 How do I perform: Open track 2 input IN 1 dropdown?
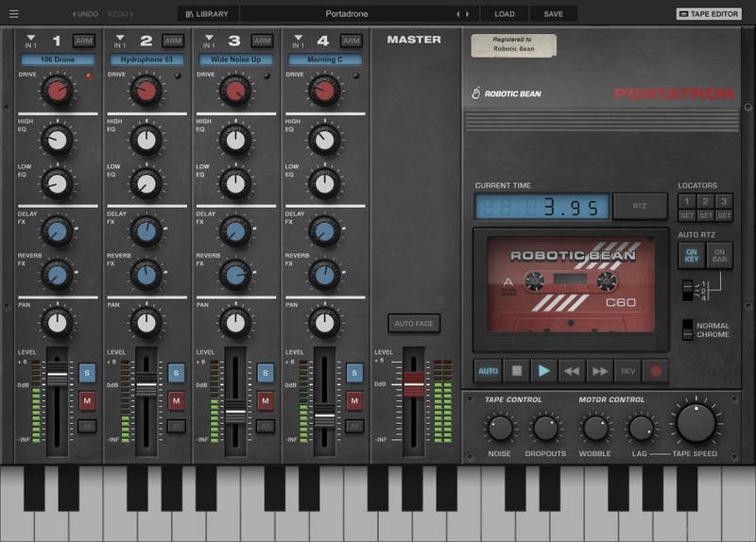(x=120, y=42)
